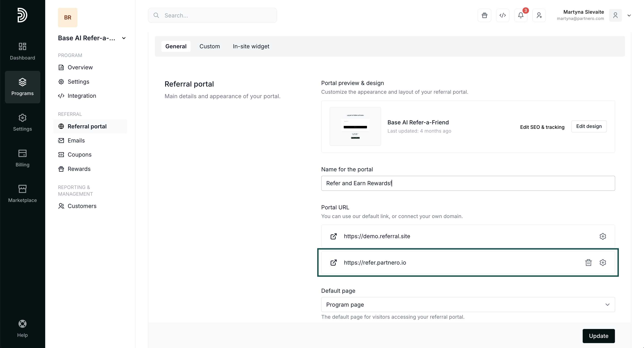Viewport: 644px width, 348px height.
Task: Switch to the Custom tab
Action: pyautogui.click(x=209, y=47)
